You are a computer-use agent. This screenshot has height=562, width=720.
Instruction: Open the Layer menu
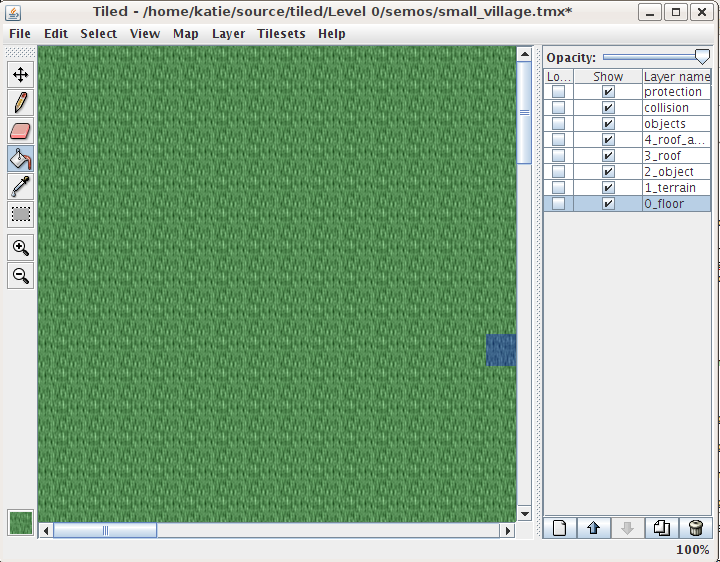click(x=228, y=34)
